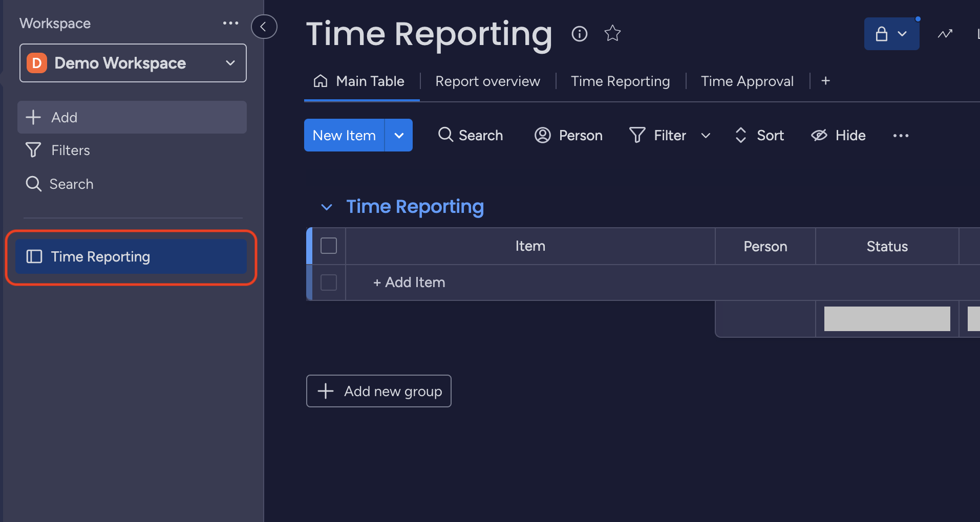Viewport: 980px width, 522px height.
Task: Star the Time Reporting board as favorite
Action: coord(612,34)
